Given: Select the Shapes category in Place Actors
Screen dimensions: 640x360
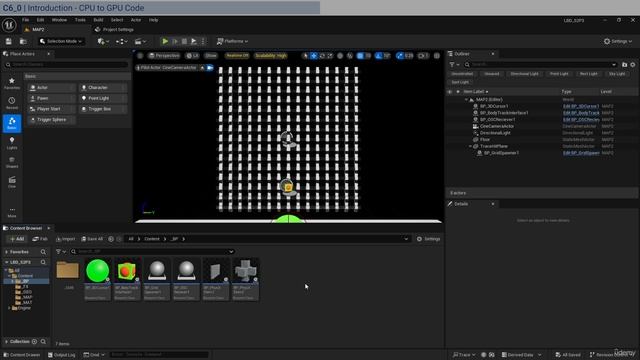Looking at the screenshot, I should 12,162.
